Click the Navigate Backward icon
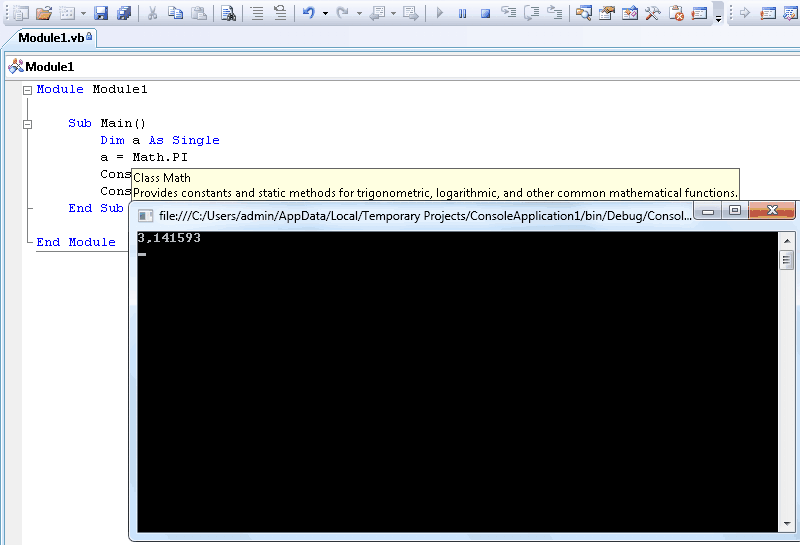Image resolution: width=800 pixels, height=545 pixels. (377, 13)
